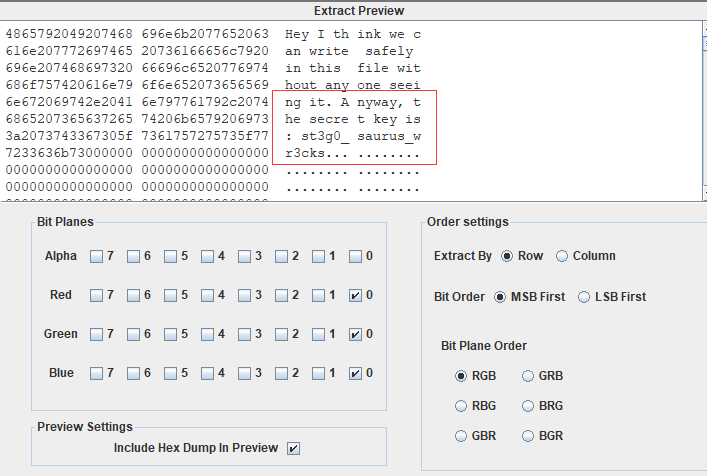Tick Green bit plane 5

(170, 334)
